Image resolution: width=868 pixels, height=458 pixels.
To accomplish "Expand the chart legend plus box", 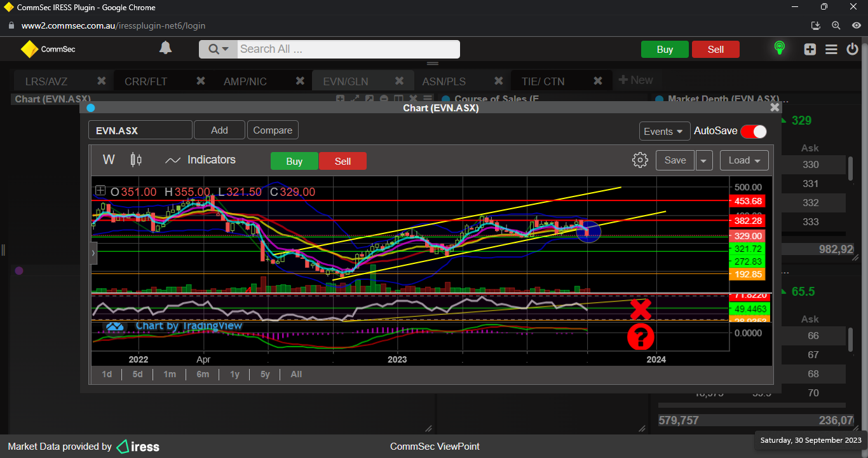I will [100, 190].
